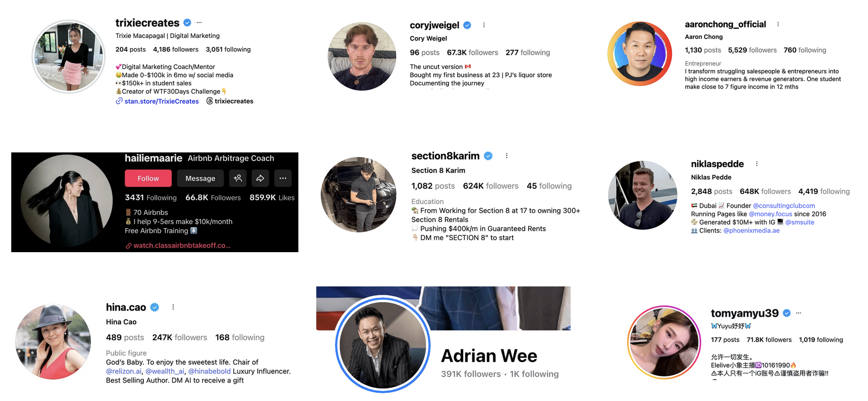868x401 pixels.
Task: Open the three-dot menu beside hina.cao
Action: point(173,307)
